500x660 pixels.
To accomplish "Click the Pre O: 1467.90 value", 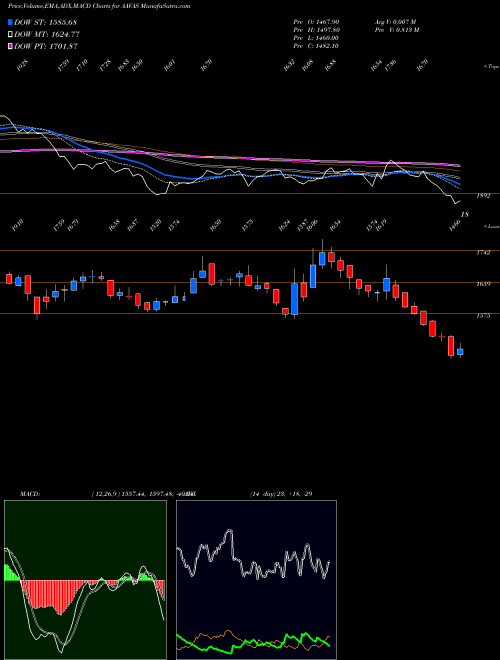I will (x=316, y=21).
